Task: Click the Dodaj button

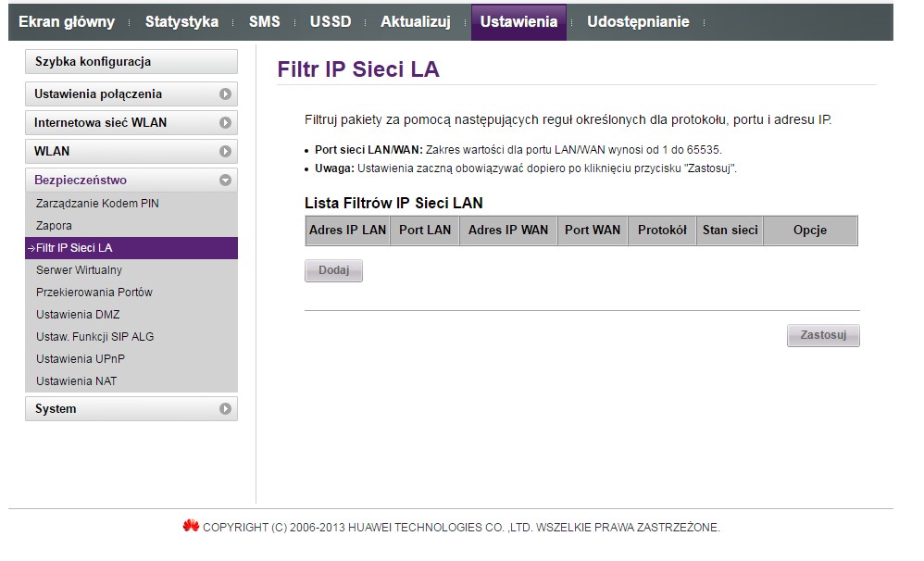Action: click(333, 270)
